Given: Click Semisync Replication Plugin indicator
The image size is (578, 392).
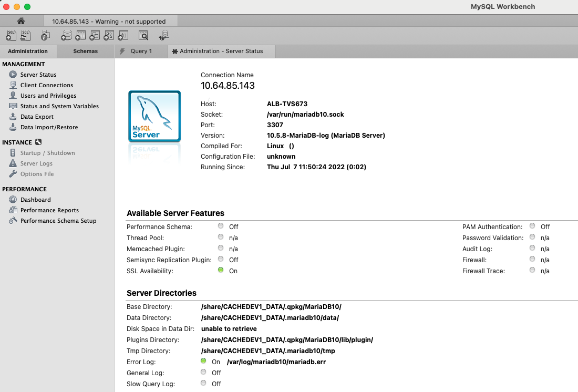Looking at the screenshot, I should [x=221, y=259].
